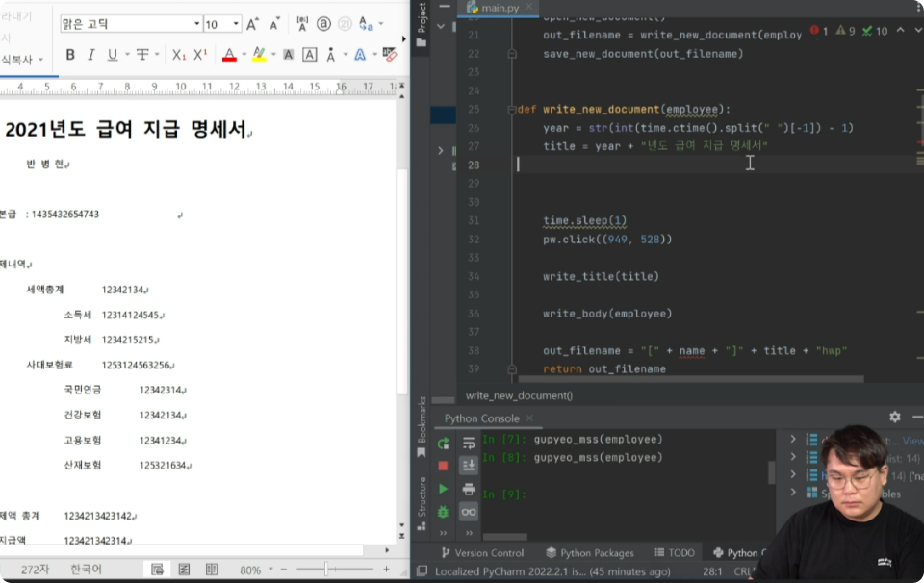Click the document title 2021년도 급여 지급 명세서

pyautogui.click(x=125, y=129)
